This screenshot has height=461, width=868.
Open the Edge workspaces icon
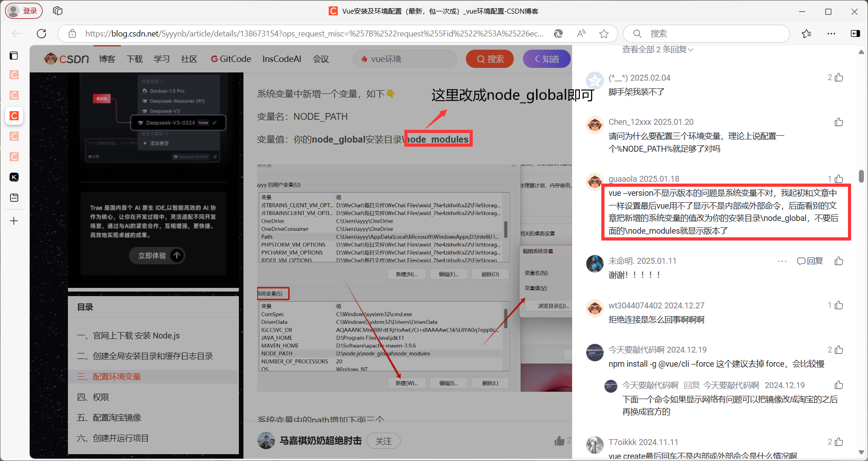pos(57,10)
